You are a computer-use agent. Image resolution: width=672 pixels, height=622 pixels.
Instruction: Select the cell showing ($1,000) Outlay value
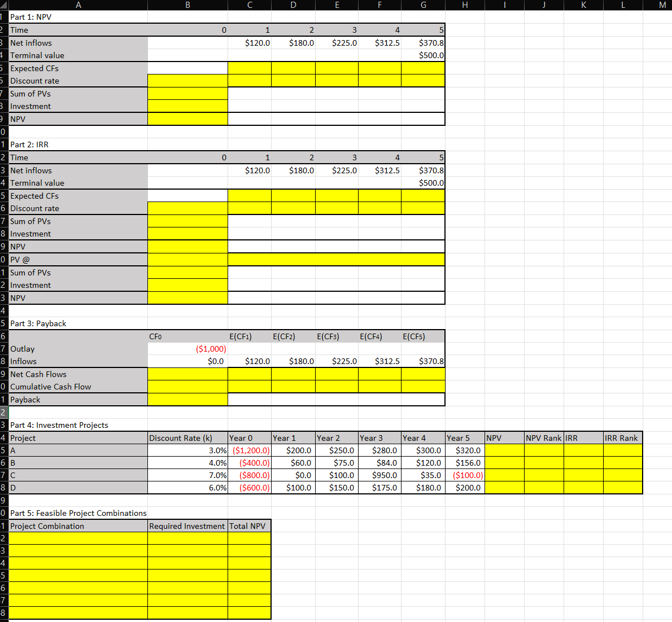(187, 348)
